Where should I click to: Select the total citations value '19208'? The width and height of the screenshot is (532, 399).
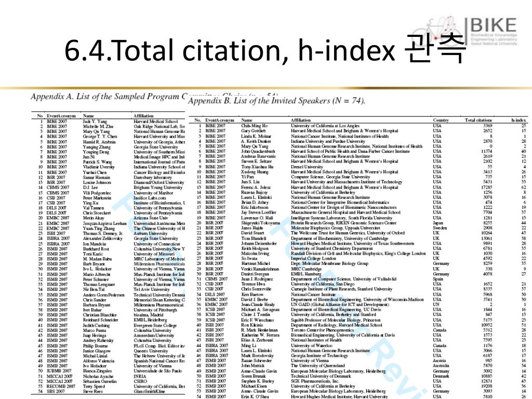click(486, 386)
